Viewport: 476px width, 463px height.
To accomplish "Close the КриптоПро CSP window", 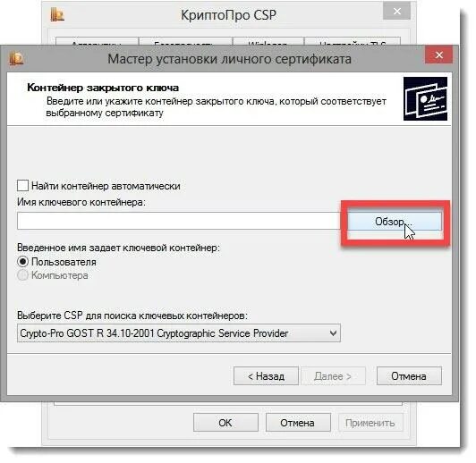I will [x=396, y=12].
